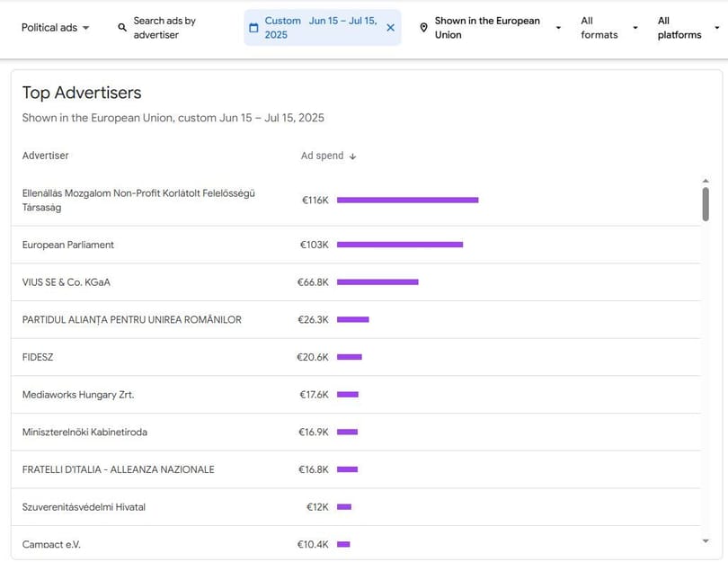Clear the custom date range filter
The image size is (728, 562).
click(390, 28)
